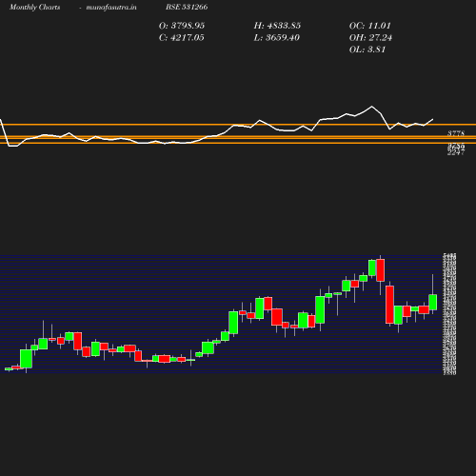This screenshot has height=476, width=476.
Task: Click the 'OC: 11.01' reading
Action: coord(370,26)
